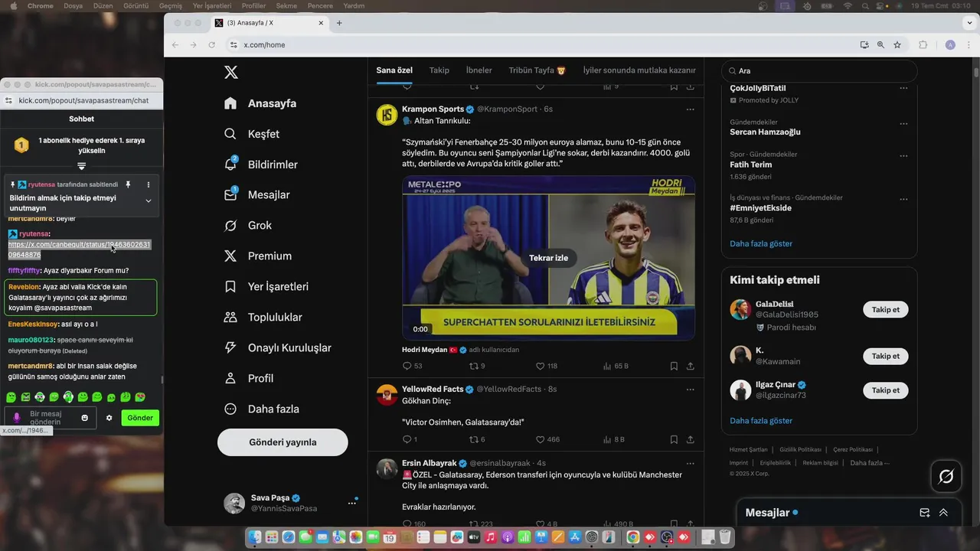980x551 pixels.
Task: View analytics of the Krampon Sports post
Action: [616, 366]
